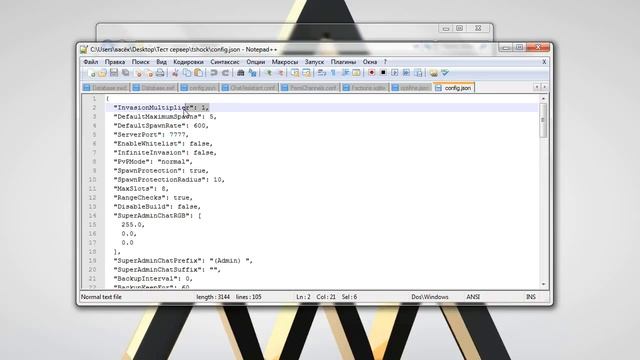Click the Dos\Windows status bar entry

coord(430,297)
